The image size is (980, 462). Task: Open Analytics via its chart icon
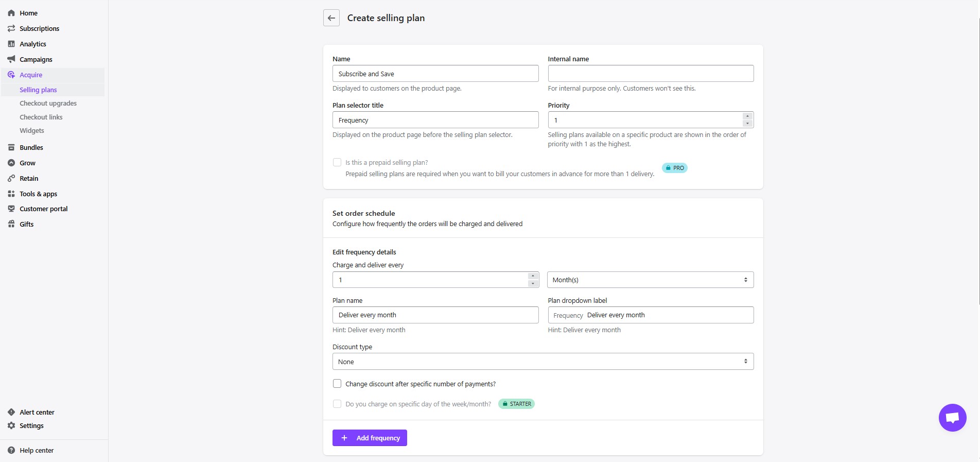11,44
